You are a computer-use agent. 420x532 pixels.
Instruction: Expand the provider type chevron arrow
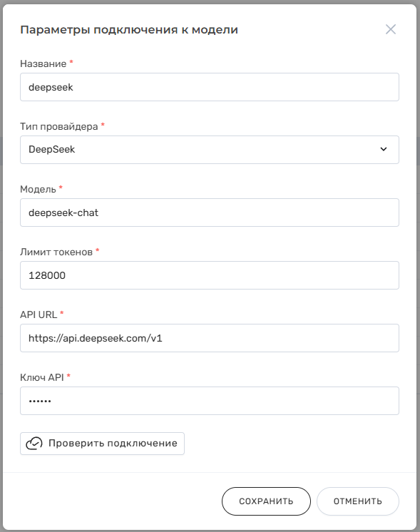(x=384, y=149)
